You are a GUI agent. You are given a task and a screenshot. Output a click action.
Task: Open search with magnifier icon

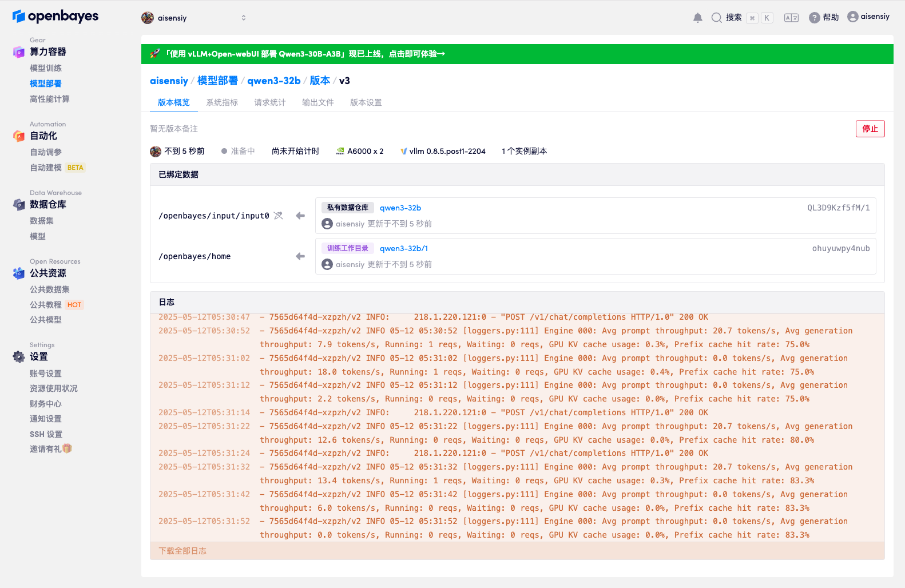[716, 18]
